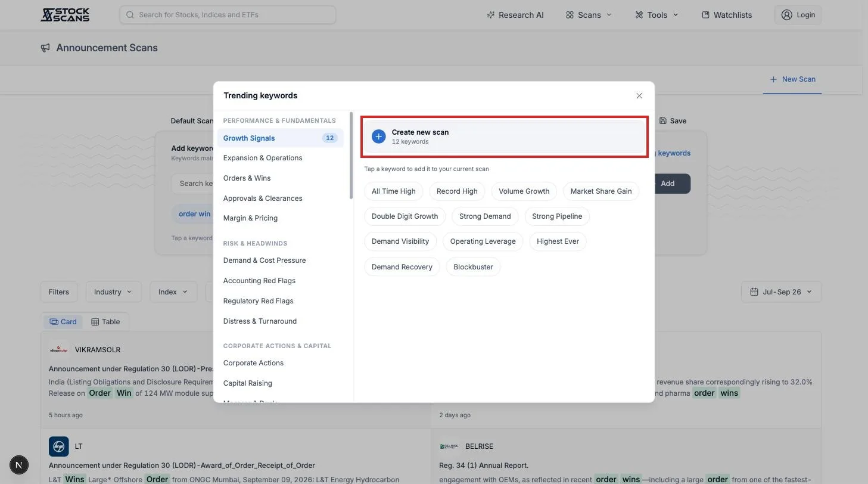Add the Demand Recovery keyword
The height and width of the screenshot is (484, 868).
[402, 267]
